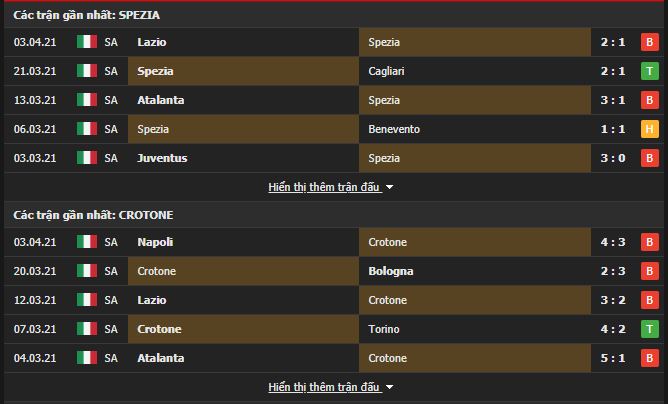Click the Italy flag in the Napoli vs Crotone row
Screen dimensions: 668x404
pos(87,242)
